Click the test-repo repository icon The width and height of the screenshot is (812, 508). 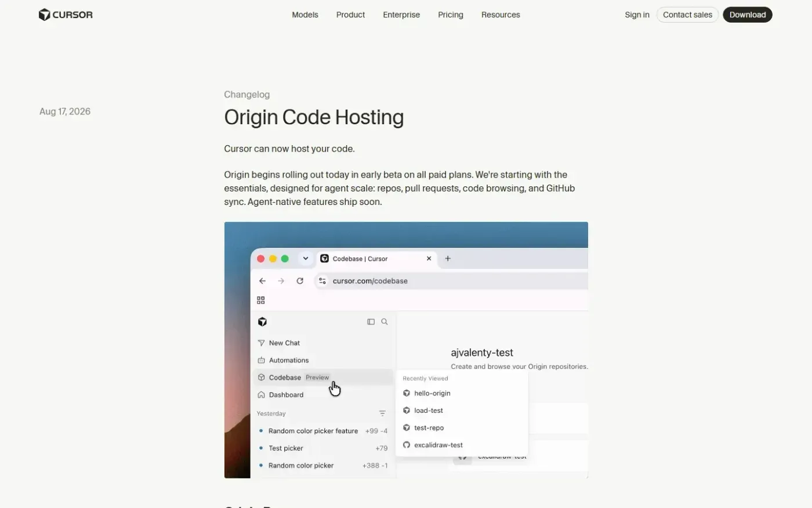point(407,428)
